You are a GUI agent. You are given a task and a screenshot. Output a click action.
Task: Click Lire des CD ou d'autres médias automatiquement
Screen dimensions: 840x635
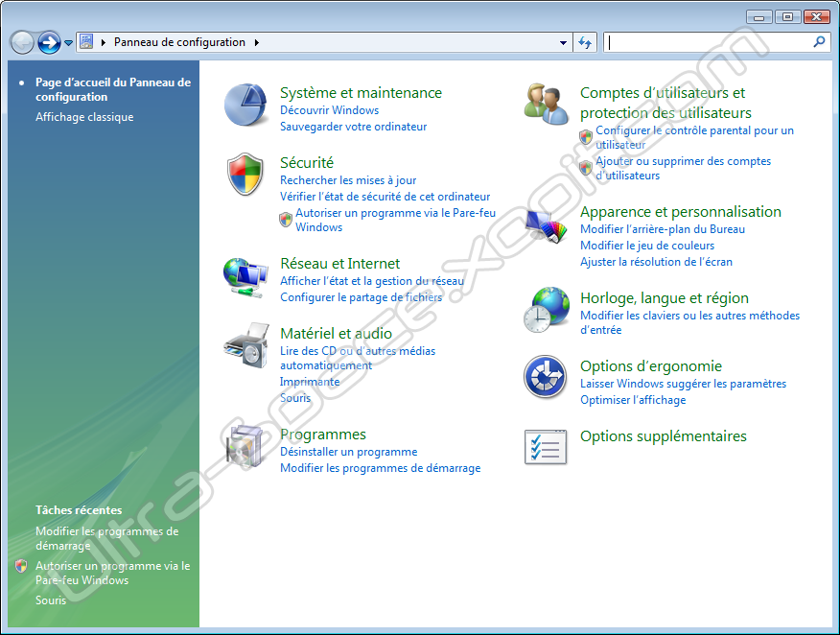[358, 358]
